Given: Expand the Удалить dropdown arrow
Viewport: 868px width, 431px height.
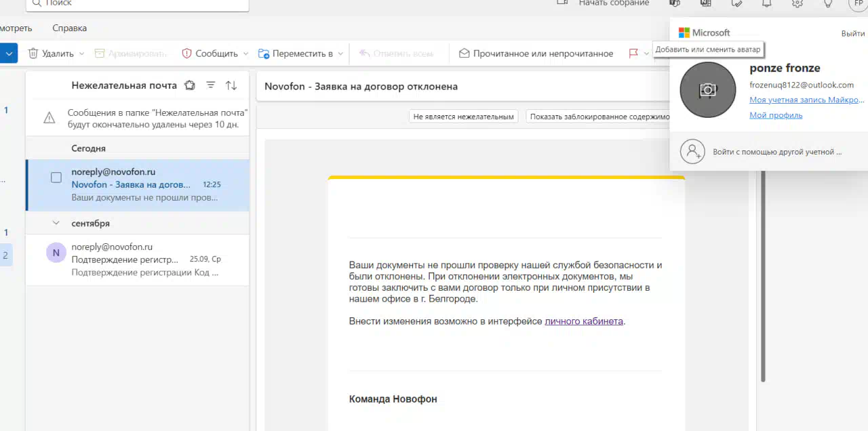Looking at the screenshot, I should (82, 54).
